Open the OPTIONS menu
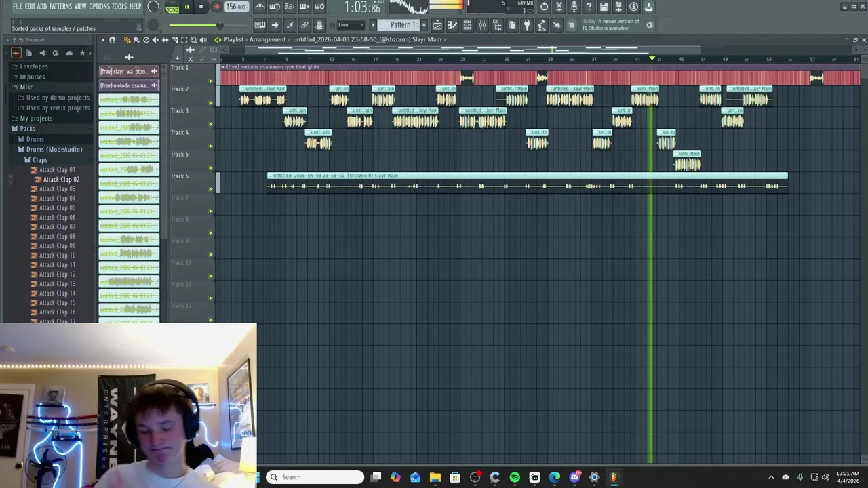This screenshot has height=488, width=868. tap(99, 7)
